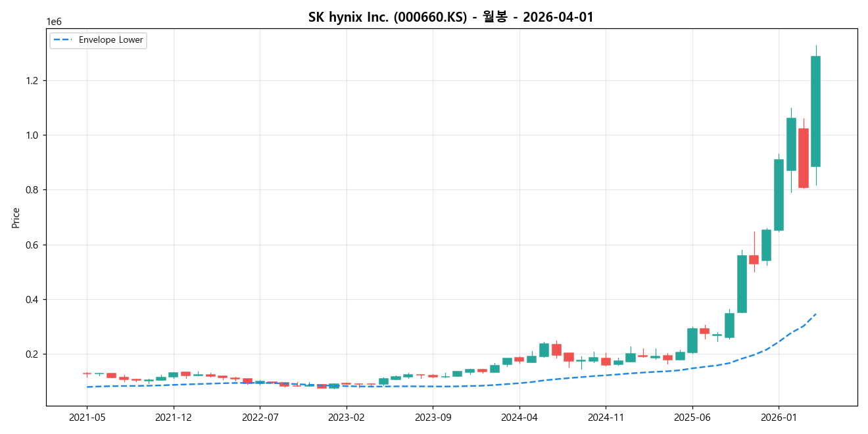The width and height of the screenshot is (868, 434).
Task: Click the 2021-12 x-axis label
Action: click(x=174, y=417)
